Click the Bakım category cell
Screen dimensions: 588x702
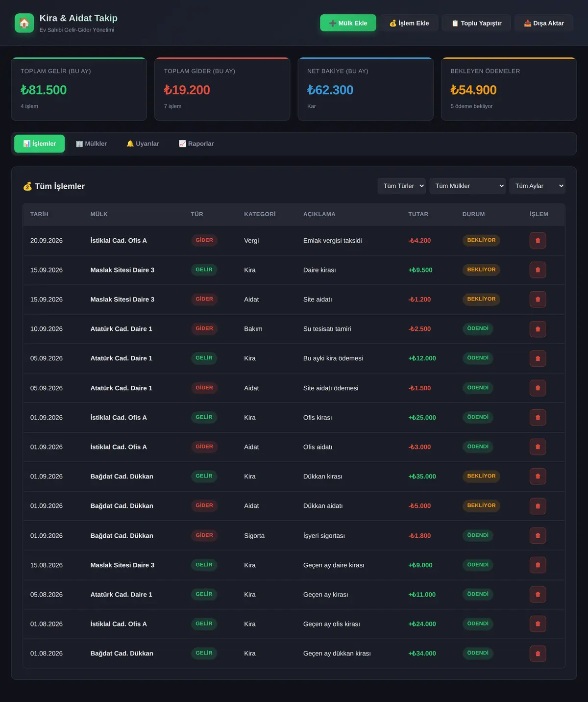253,329
